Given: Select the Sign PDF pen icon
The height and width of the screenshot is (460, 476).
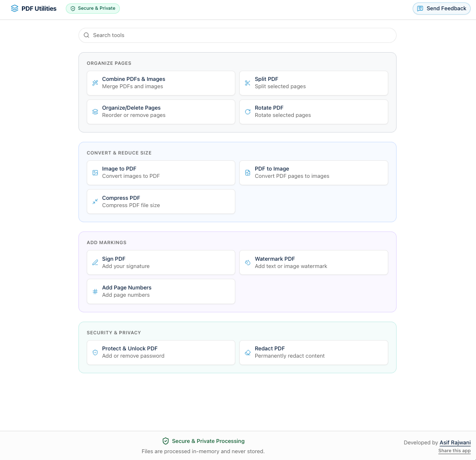Looking at the screenshot, I should click(95, 262).
